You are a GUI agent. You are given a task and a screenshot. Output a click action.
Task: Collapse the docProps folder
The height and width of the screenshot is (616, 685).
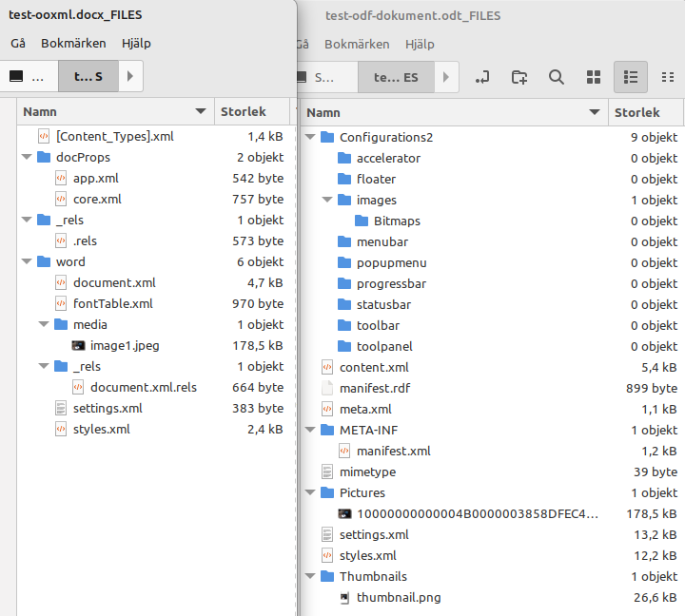tap(27, 157)
